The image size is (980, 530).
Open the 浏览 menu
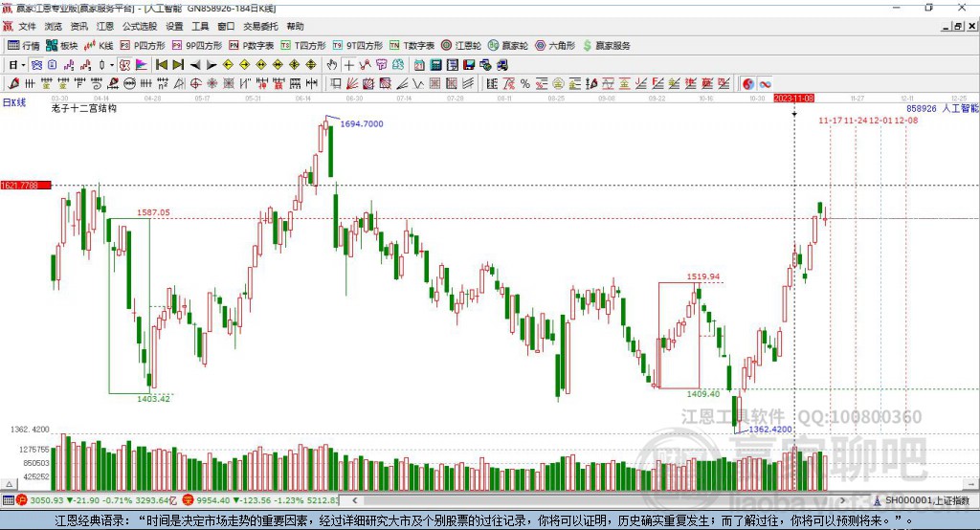pyautogui.click(x=54, y=26)
